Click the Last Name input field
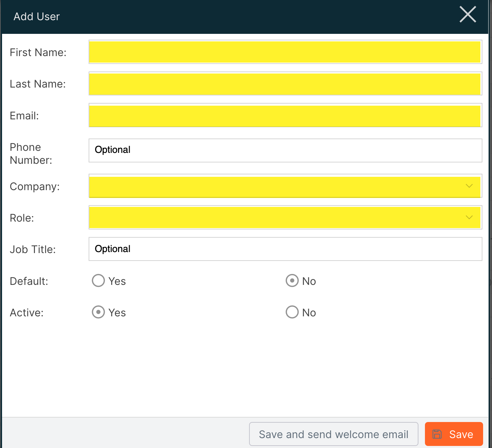The height and width of the screenshot is (448, 492). [x=285, y=83]
